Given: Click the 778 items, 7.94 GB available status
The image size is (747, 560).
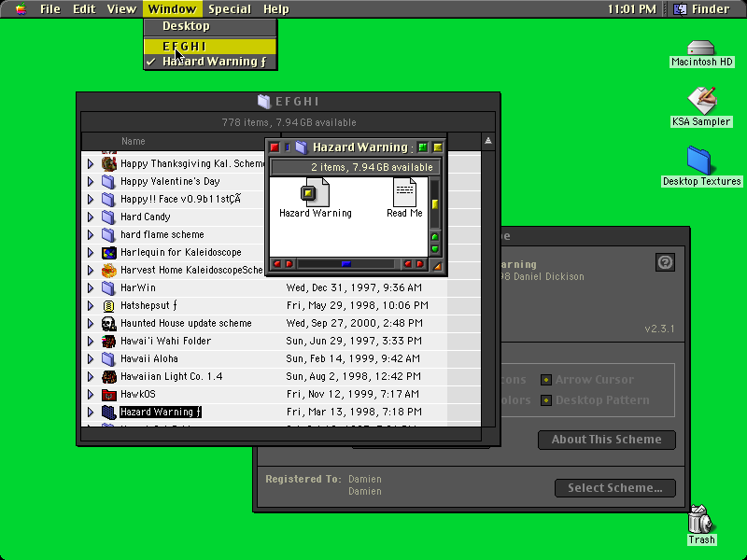Looking at the screenshot, I should click(x=289, y=122).
